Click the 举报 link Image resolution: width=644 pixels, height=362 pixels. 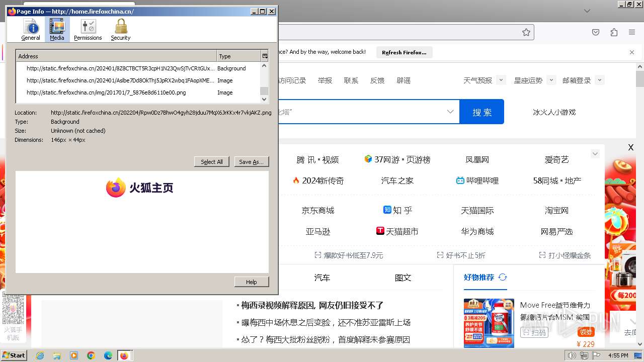[x=325, y=80]
